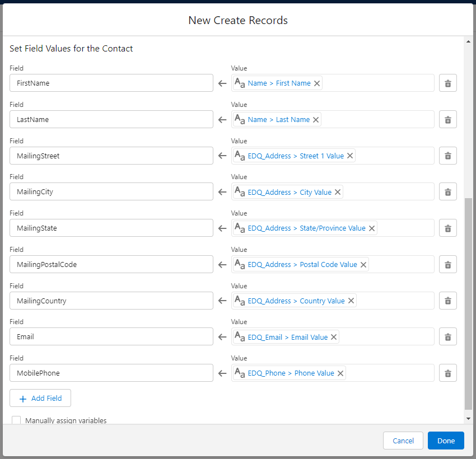This screenshot has height=459, width=476.
Task: Click trash icon for MailingStreet row
Action: point(447,156)
